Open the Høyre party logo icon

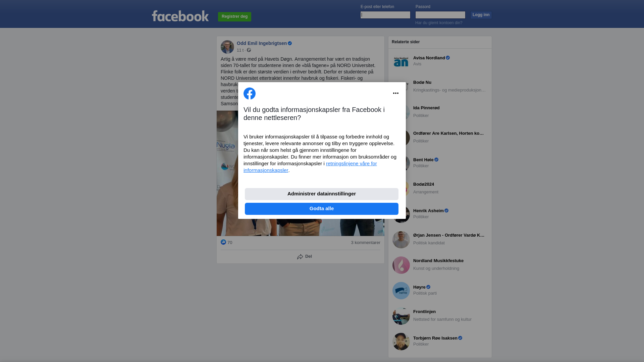click(x=401, y=291)
